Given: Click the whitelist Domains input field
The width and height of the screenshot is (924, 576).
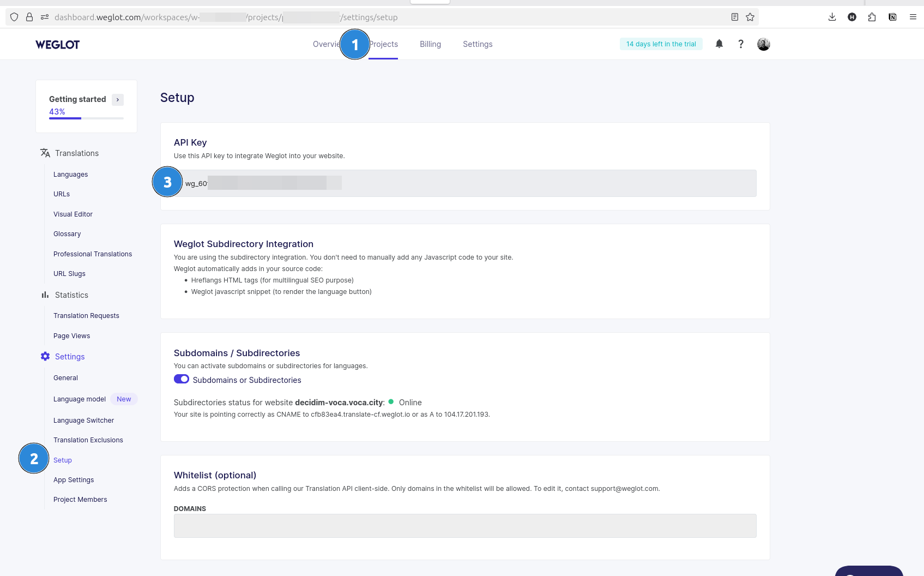Looking at the screenshot, I should (x=464, y=526).
